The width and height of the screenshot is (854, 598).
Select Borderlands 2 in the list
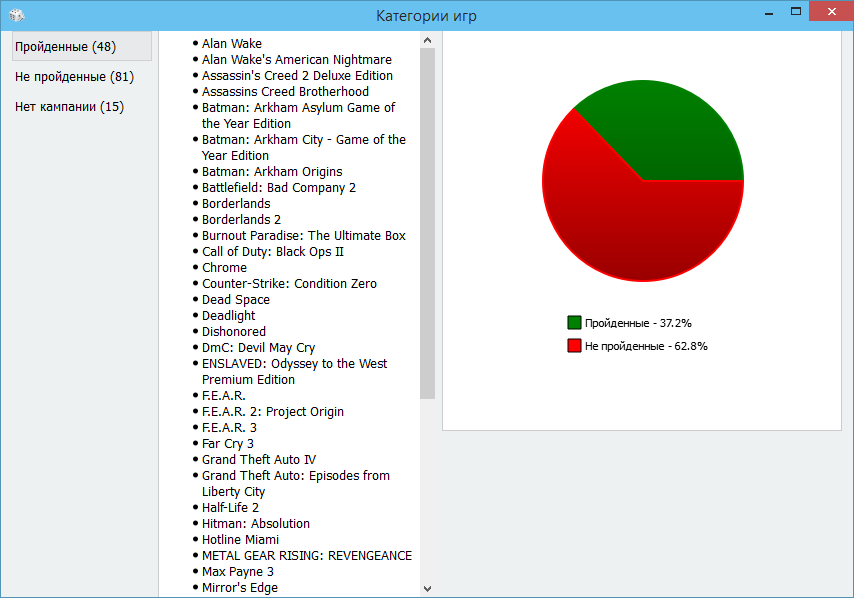241,219
